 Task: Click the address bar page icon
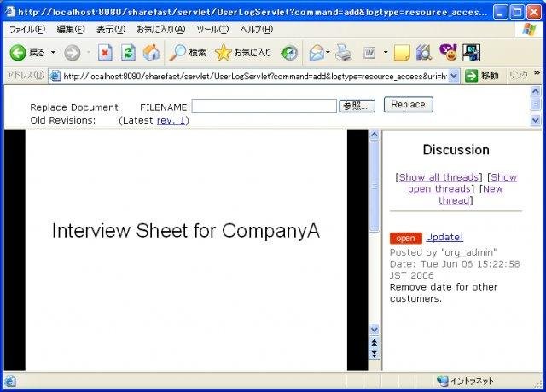tap(55, 76)
